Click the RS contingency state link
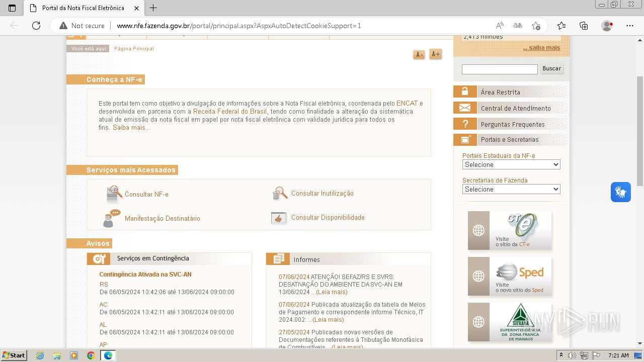The height and width of the screenshot is (362, 644). 104,285
